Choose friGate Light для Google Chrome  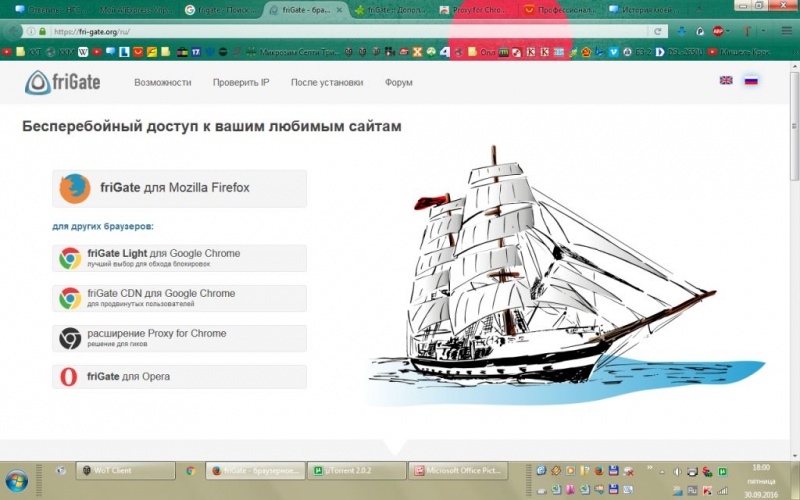(180, 258)
